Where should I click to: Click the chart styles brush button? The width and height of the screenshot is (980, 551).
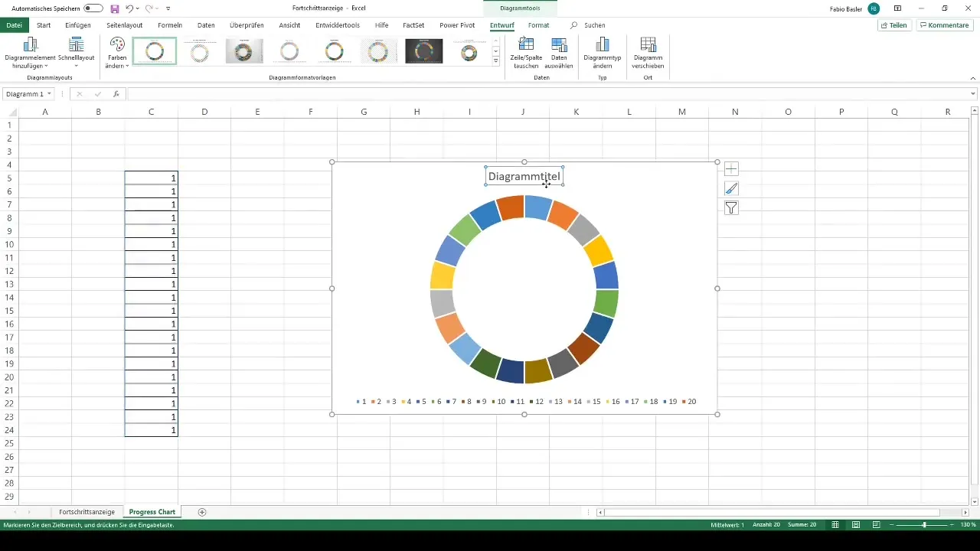(731, 188)
